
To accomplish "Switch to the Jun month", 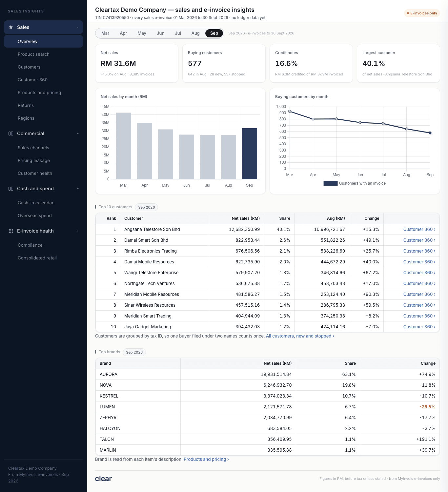I will (x=160, y=33).
